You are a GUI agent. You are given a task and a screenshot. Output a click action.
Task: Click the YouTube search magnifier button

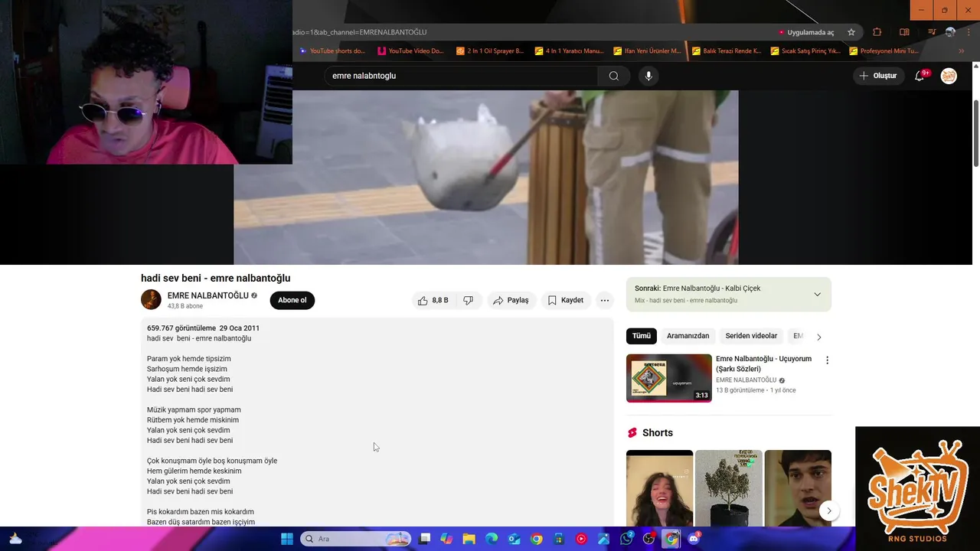click(613, 76)
